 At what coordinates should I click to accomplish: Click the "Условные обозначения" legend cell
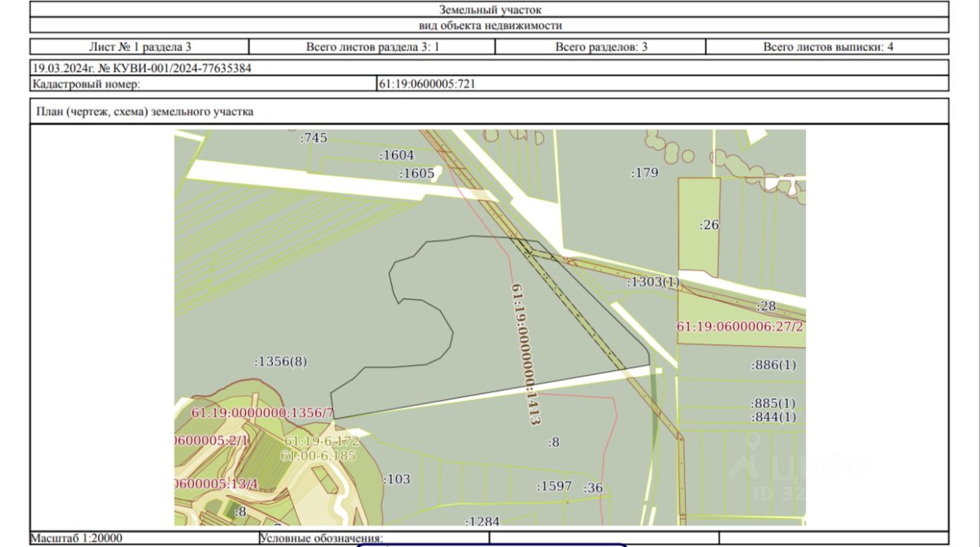(322, 539)
